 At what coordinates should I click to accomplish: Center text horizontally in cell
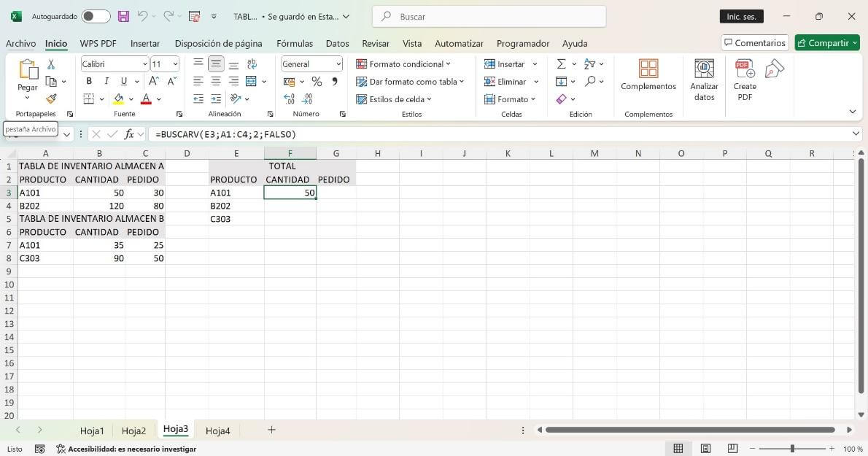216,81
